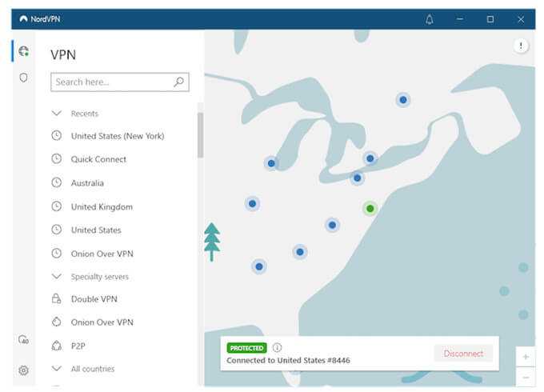Select P2P specialty server
This screenshot has height=392, width=544.
pos(78,346)
